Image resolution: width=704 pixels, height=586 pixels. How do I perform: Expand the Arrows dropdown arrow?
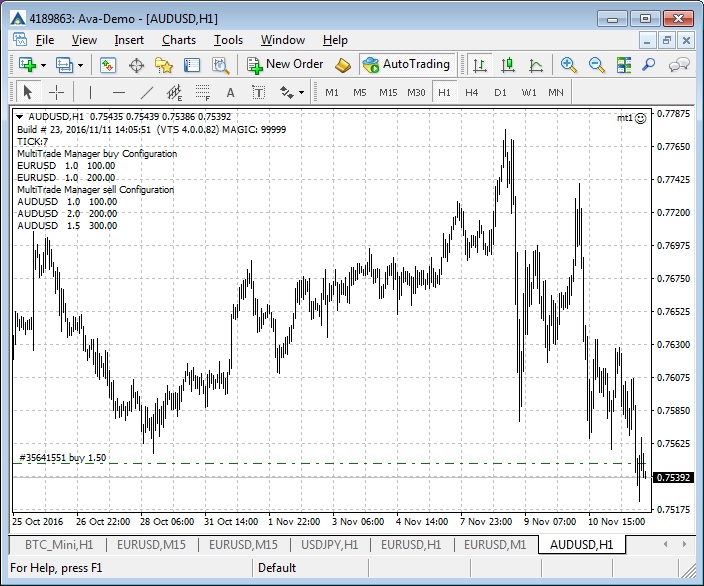[x=301, y=93]
